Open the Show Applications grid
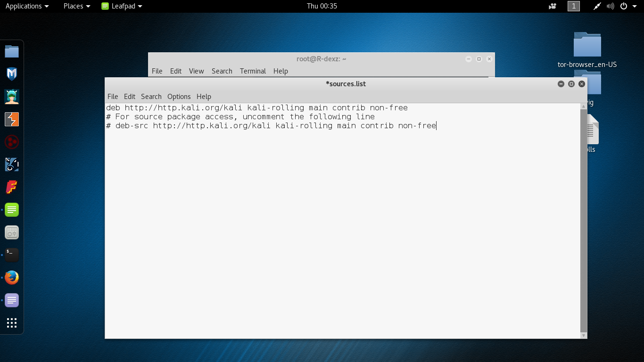644x362 pixels. click(11, 323)
